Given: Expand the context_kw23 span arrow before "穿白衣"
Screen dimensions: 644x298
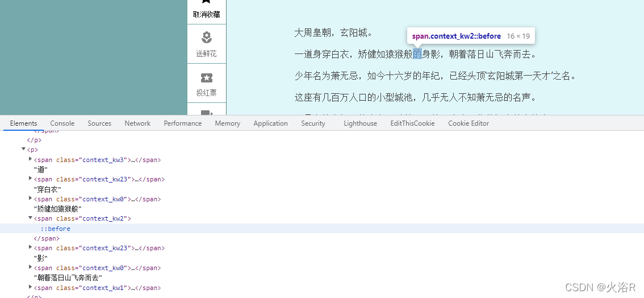Looking at the screenshot, I should click(31, 179).
